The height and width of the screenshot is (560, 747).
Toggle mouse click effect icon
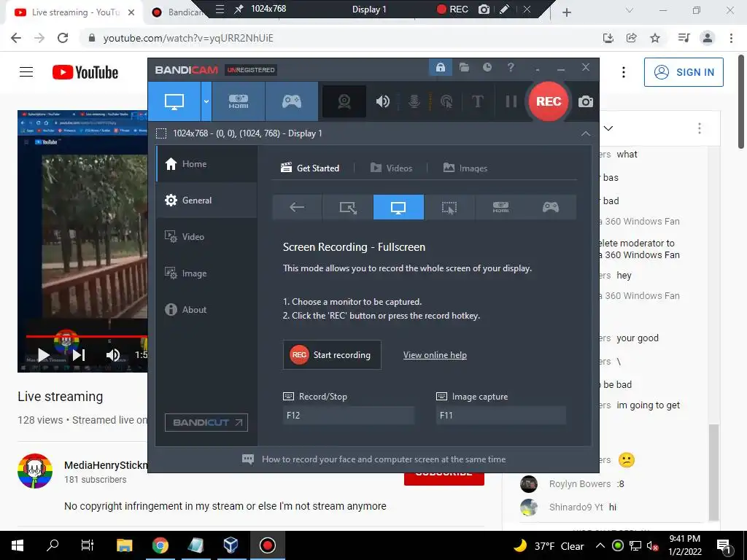pos(446,101)
